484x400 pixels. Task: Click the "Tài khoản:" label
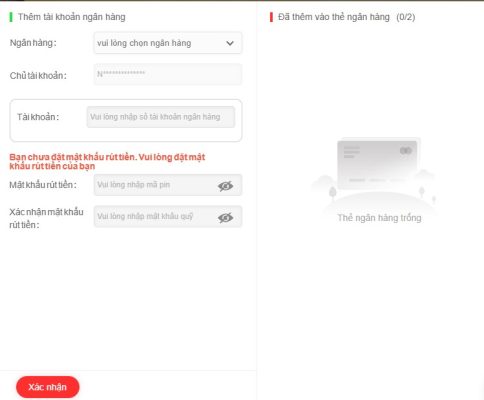(x=38, y=117)
